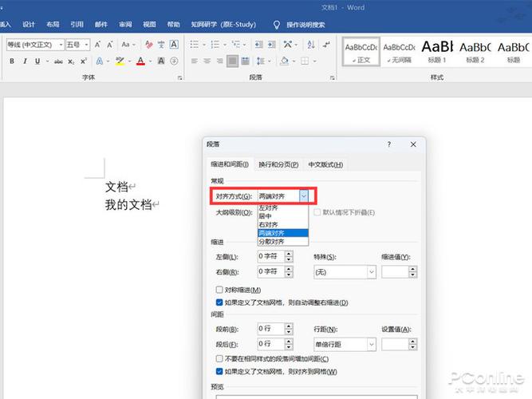Open the Tell Me lightbulb search
This screenshot has width=532, height=399.
click(277, 25)
